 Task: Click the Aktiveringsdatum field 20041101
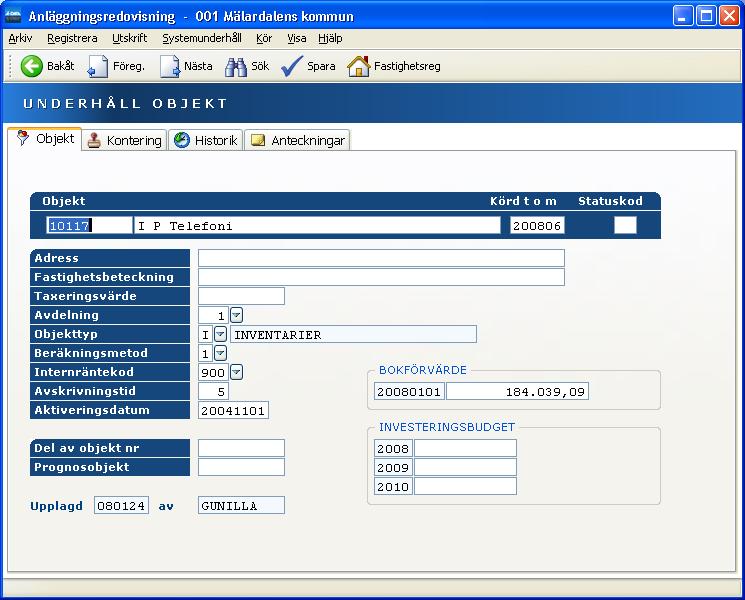pos(233,410)
